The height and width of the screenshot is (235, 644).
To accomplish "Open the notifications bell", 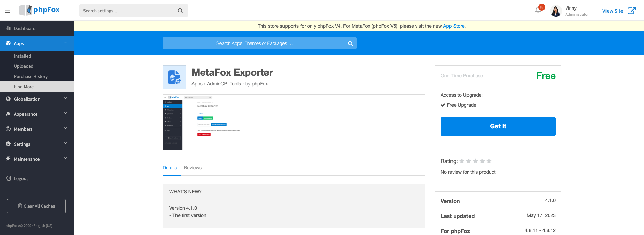I will coord(538,10).
